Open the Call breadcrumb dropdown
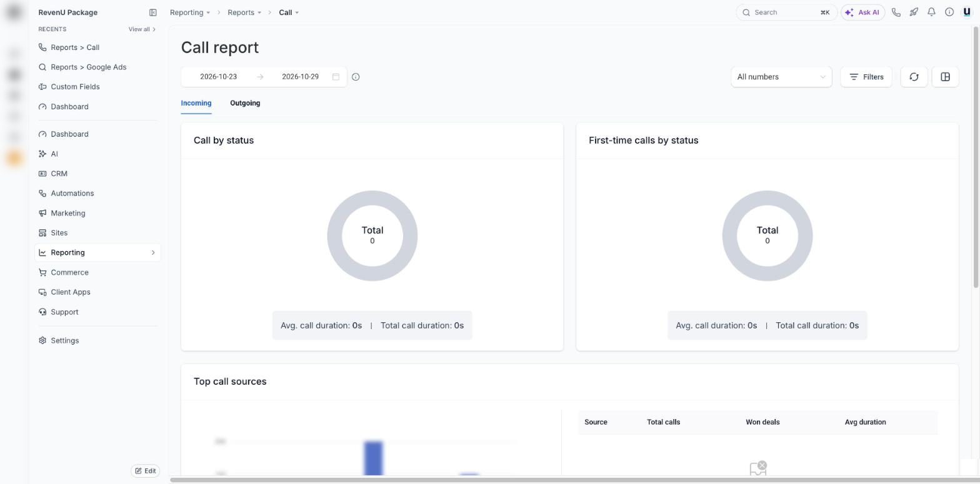This screenshot has width=980, height=484. click(x=289, y=12)
